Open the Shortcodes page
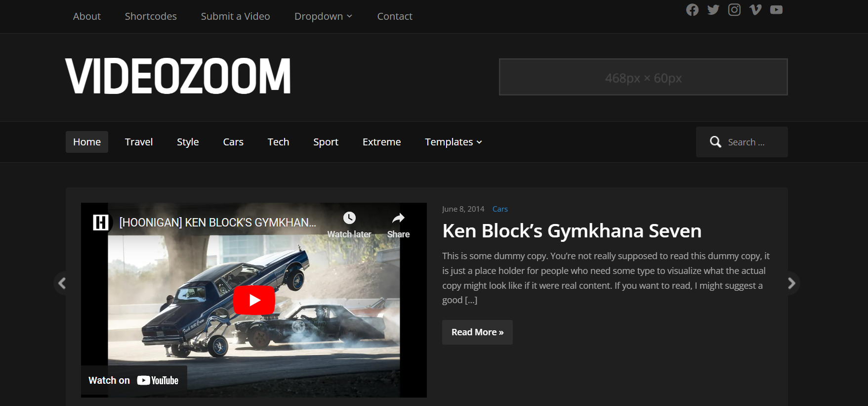The image size is (868, 406). point(151,16)
